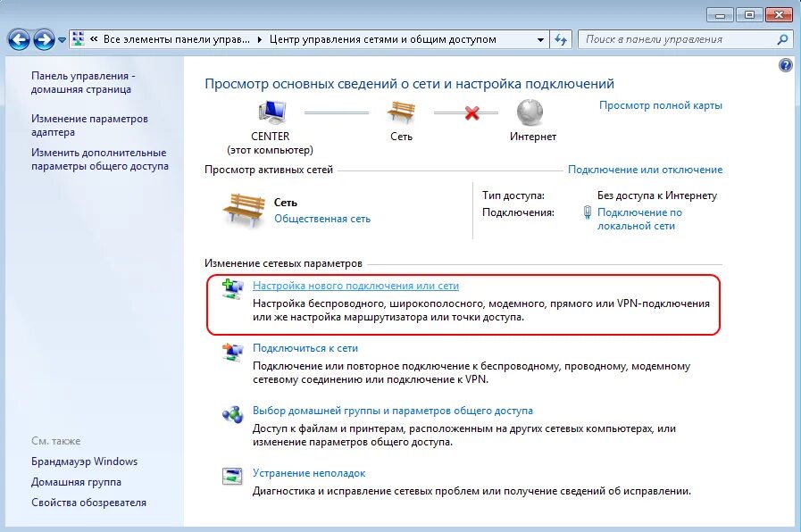Select 'Центр управления сетями и общим доступом' breadcrumb
Image resolution: width=801 pixels, height=532 pixels.
(x=382, y=38)
